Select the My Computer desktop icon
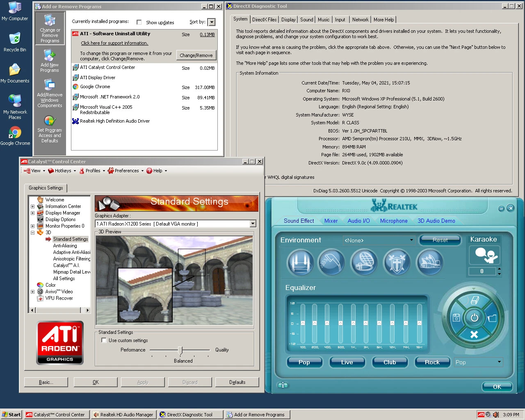Screen dimensions: 525x420 click(15, 11)
